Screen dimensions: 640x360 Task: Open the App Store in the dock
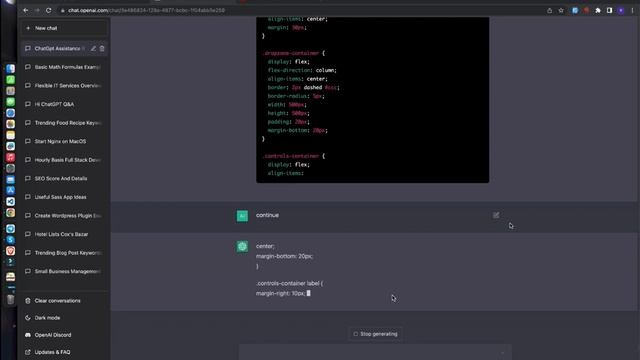click(11, 190)
